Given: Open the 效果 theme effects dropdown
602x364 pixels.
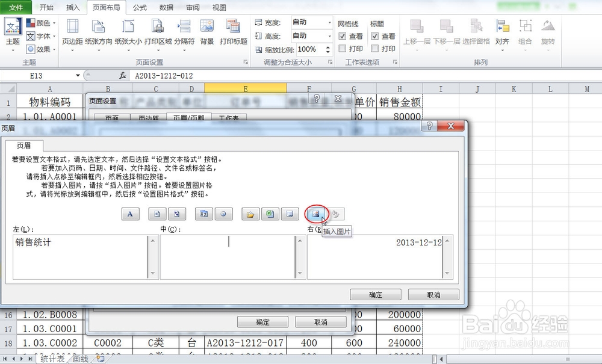Looking at the screenshot, I should 41,49.
